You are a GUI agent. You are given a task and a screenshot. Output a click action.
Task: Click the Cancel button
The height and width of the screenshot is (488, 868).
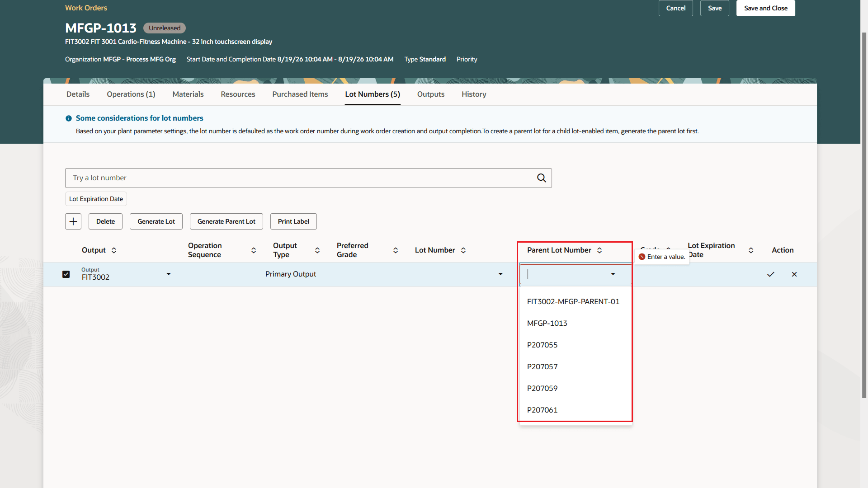[x=676, y=8]
